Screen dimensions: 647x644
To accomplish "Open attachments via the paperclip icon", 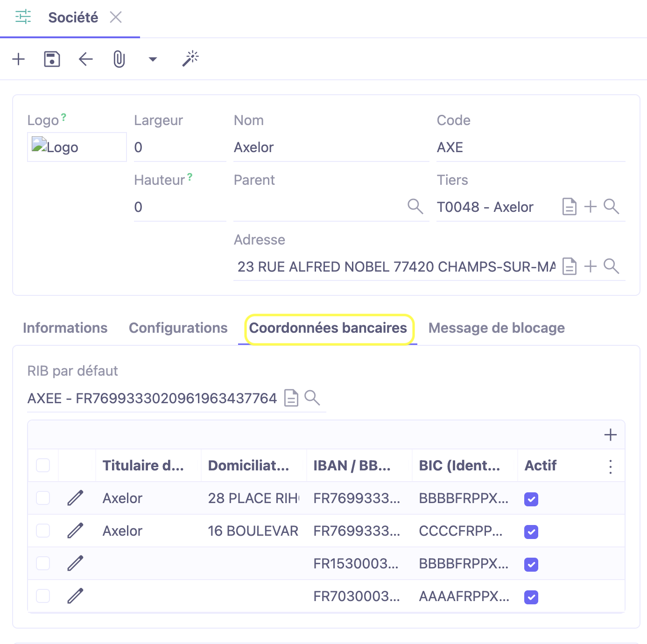I will point(120,59).
